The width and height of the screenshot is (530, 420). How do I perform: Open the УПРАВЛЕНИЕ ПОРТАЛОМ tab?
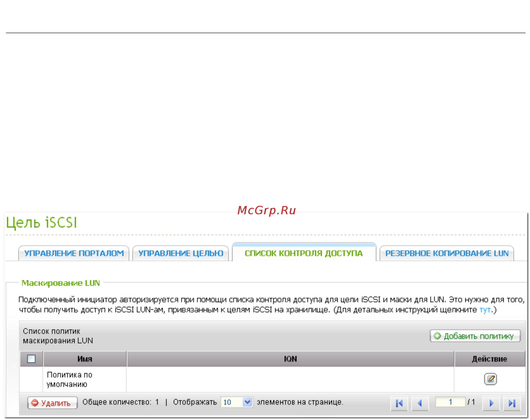tap(74, 253)
